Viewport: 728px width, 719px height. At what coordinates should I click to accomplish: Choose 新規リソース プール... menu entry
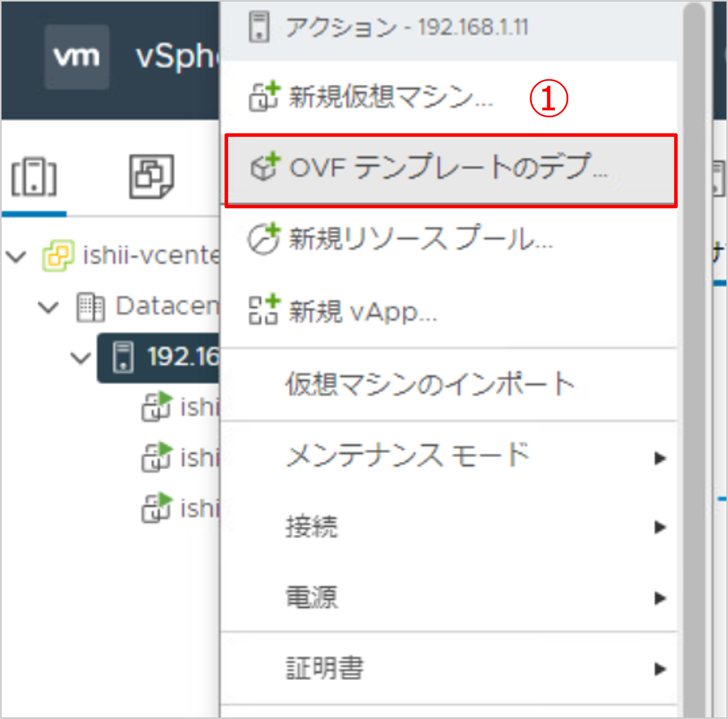coord(449,239)
